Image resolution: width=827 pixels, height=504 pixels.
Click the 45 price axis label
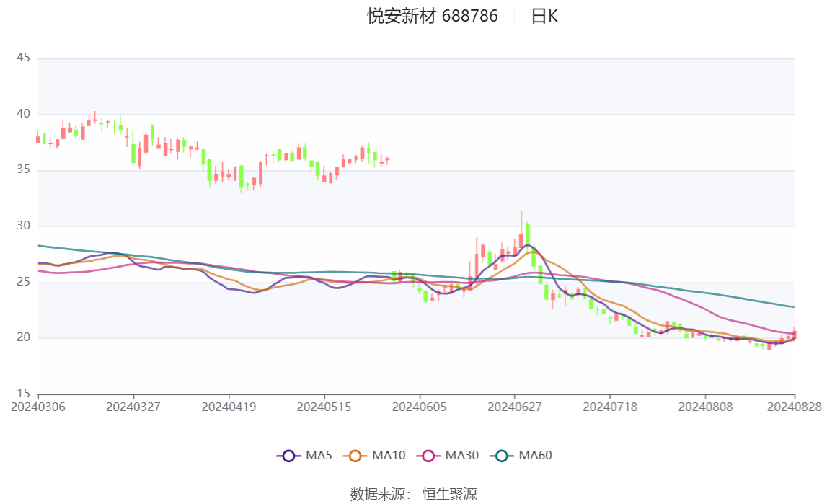pyautogui.click(x=23, y=58)
